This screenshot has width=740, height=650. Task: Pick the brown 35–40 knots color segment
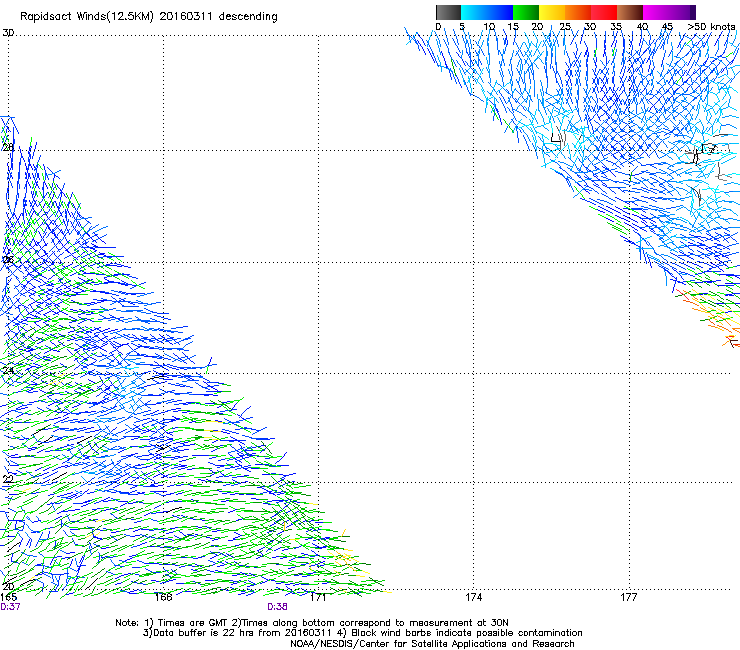click(x=630, y=12)
